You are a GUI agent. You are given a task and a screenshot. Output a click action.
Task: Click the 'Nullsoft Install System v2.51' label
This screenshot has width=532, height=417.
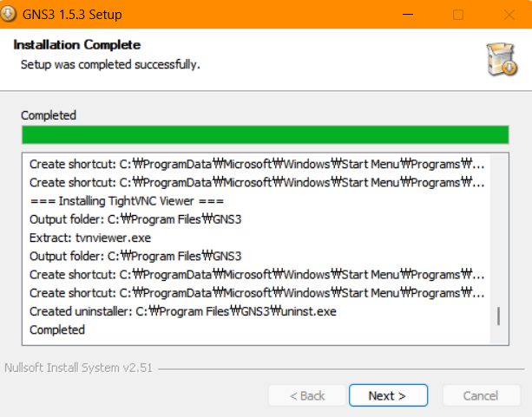78,368
